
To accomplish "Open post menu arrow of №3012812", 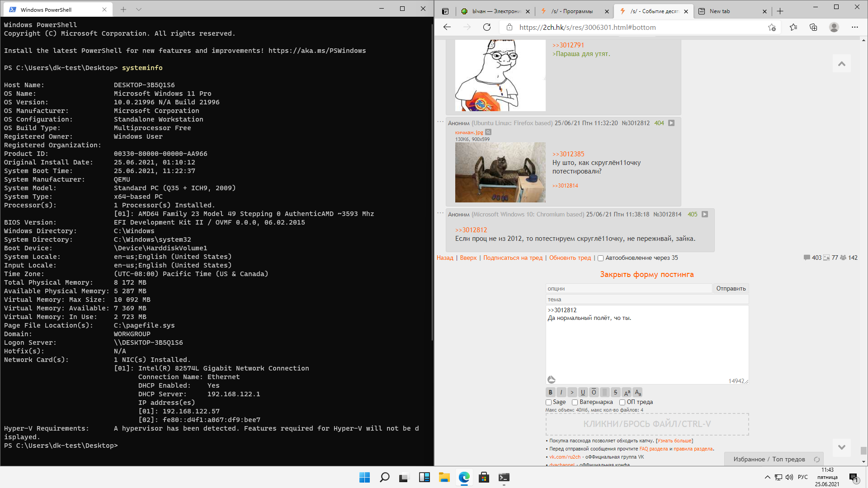I will 671,123.
